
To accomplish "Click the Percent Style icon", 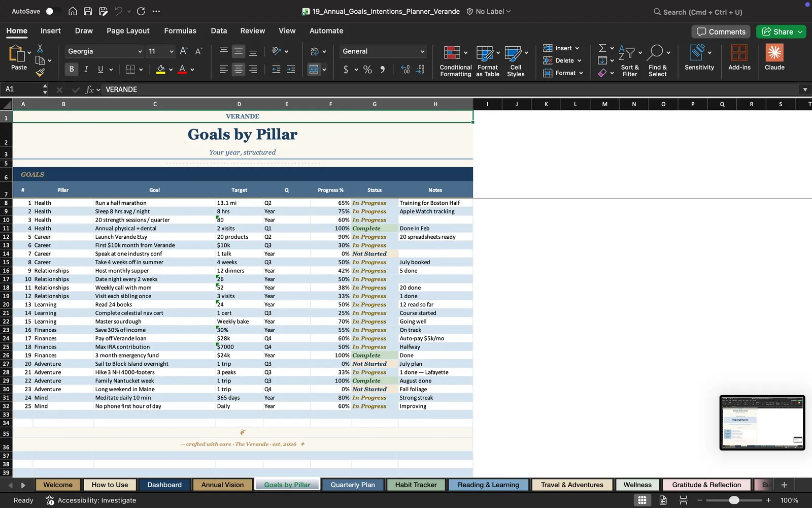I will [367, 69].
